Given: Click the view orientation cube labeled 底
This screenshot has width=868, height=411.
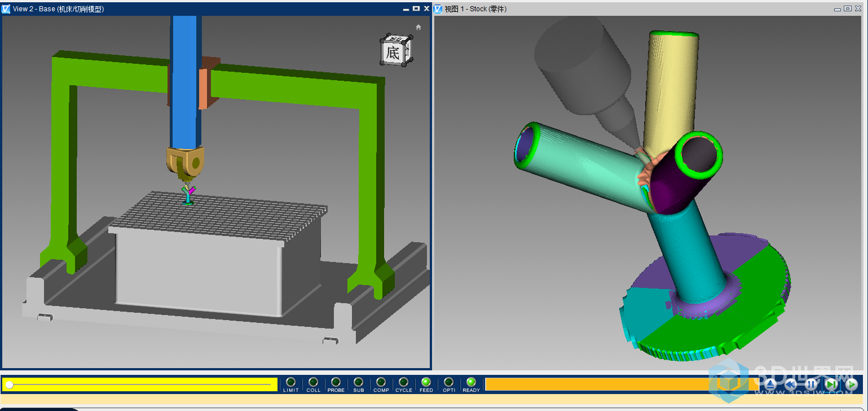Looking at the screenshot, I should [x=396, y=51].
